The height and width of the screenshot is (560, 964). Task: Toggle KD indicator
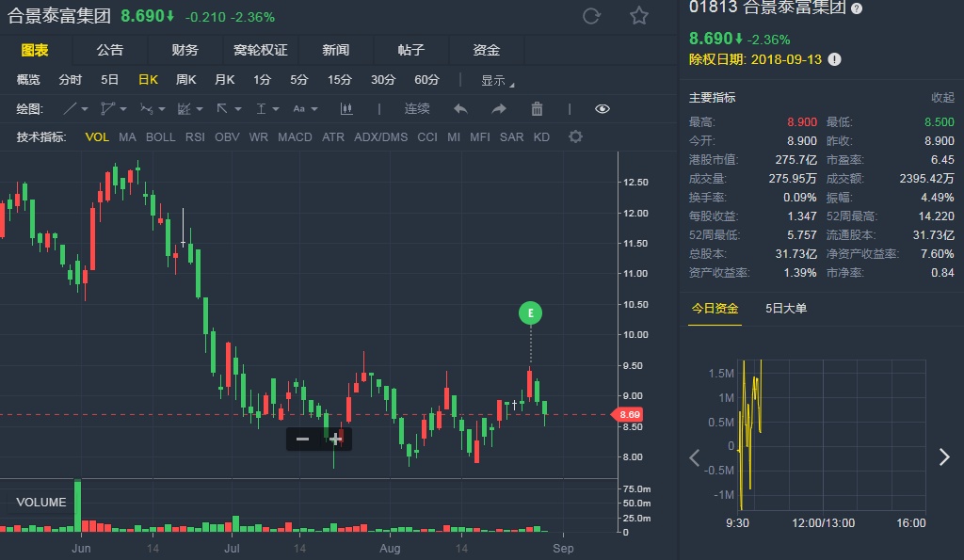[541, 137]
